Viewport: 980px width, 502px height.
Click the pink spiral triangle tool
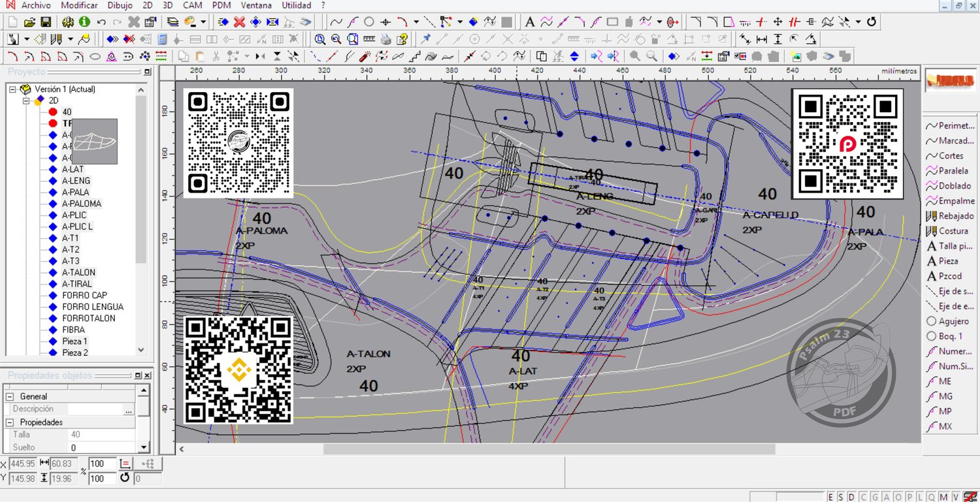click(x=112, y=56)
